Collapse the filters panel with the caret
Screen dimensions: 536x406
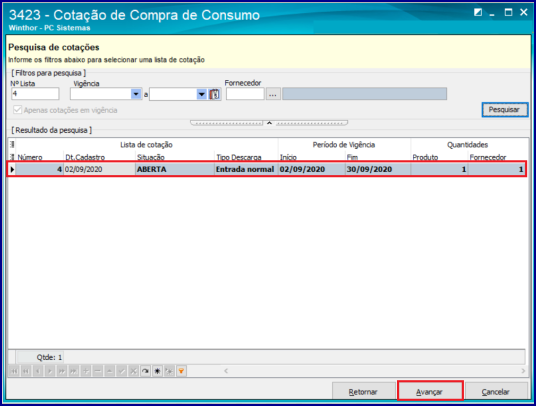(269, 123)
